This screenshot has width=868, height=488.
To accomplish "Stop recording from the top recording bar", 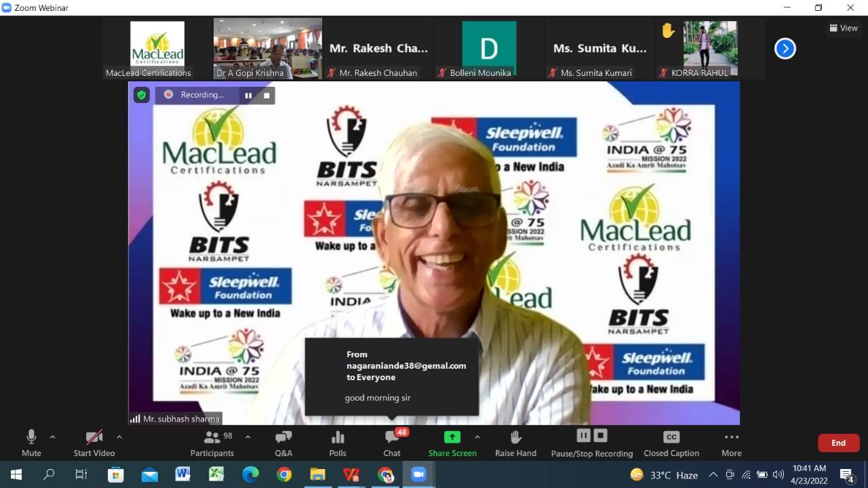I will (267, 96).
